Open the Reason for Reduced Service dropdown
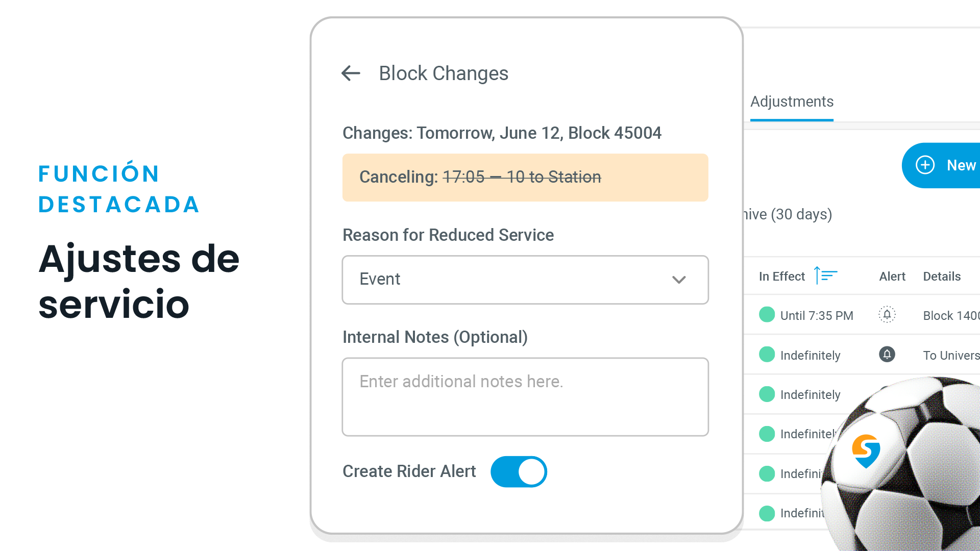Viewport: 980px width, 551px height. [x=525, y=280]
